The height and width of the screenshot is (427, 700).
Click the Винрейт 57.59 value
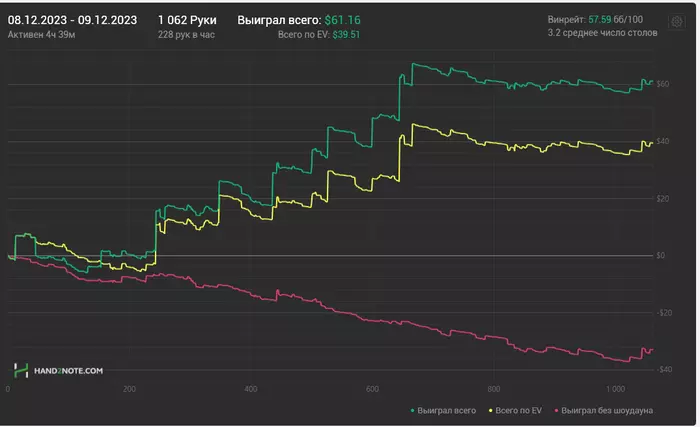tap(600, 19)
